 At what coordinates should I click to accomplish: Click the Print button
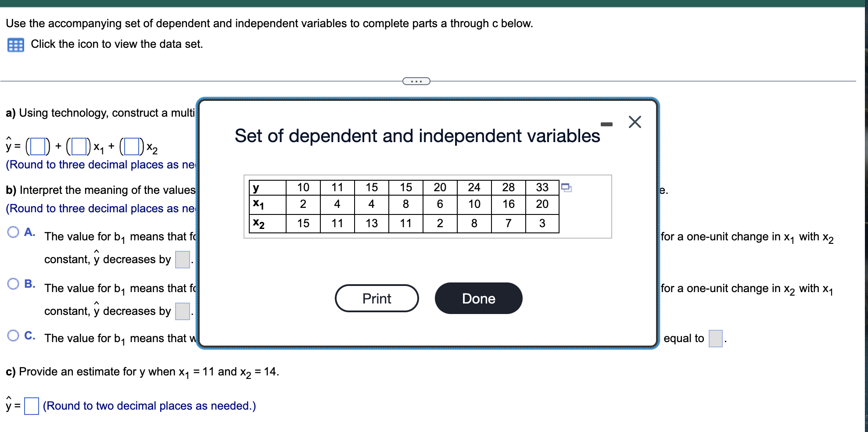[x=376, y=298]
